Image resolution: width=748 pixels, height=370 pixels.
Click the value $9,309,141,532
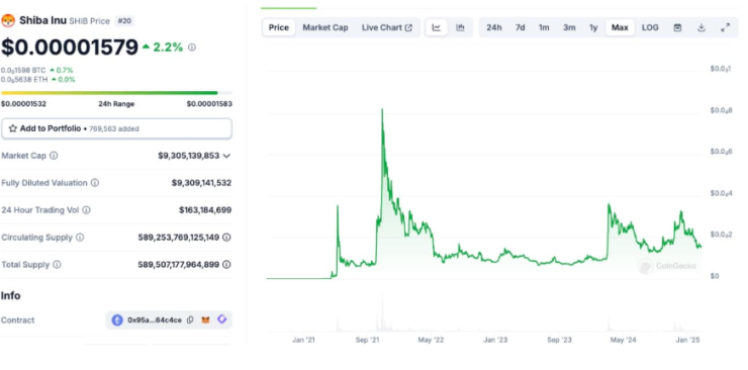coord(202,183)
